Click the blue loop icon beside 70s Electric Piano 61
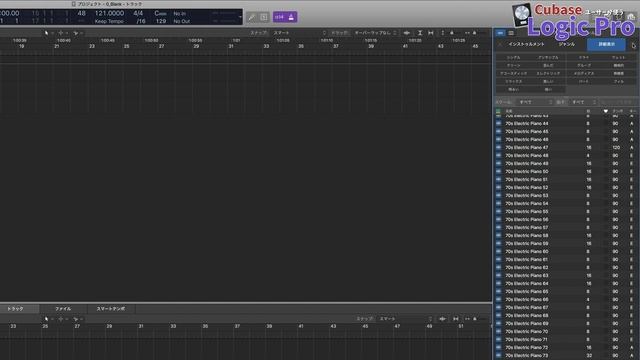This screenshot has width=640, height=360. pos(498,259)
